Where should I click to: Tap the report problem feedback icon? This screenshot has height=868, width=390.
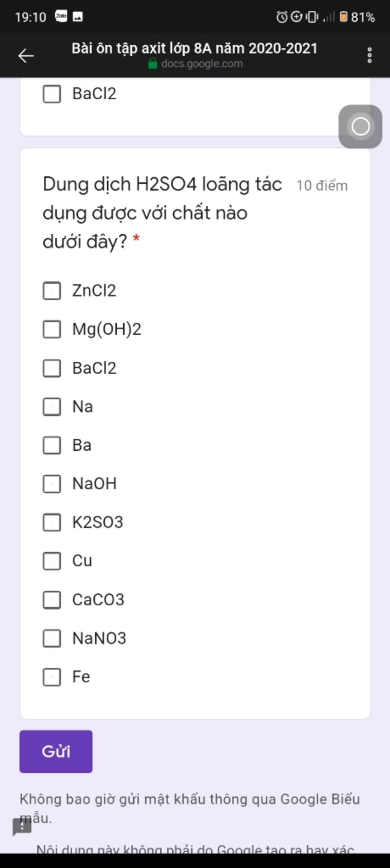click(x=22, y=827)
